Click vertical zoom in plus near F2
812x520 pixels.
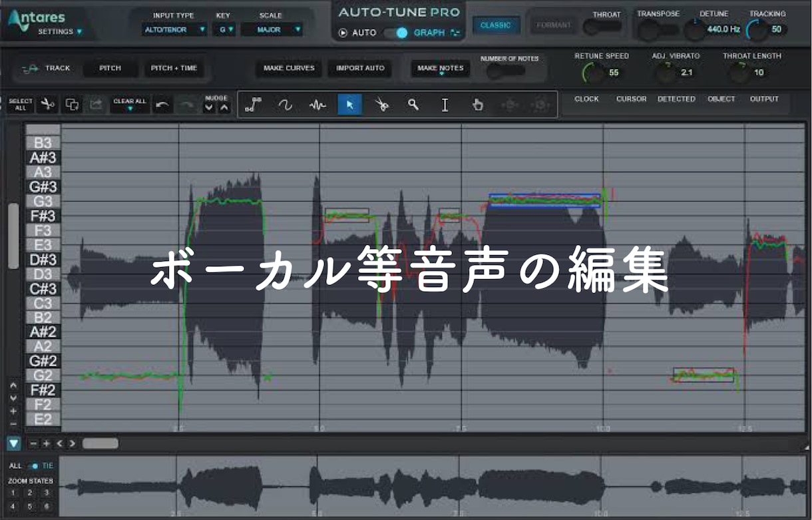click(13, 411)
